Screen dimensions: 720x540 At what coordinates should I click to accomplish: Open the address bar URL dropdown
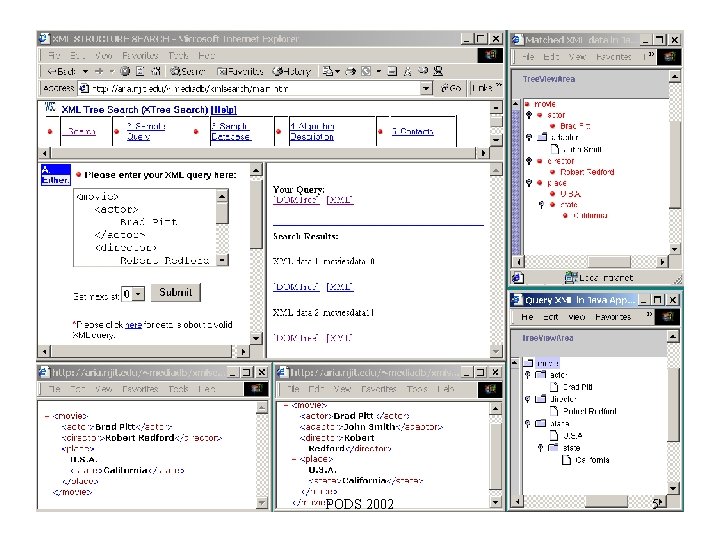(427, 88)
